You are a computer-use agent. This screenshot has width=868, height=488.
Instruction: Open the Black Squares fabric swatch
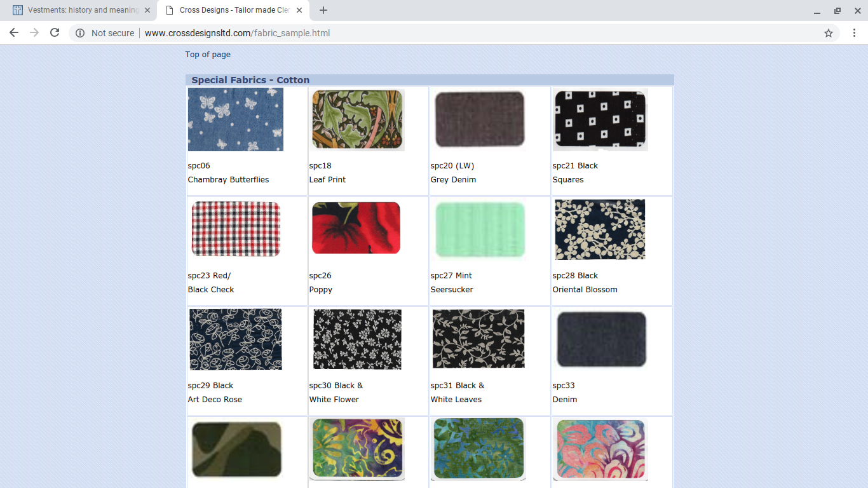point(600,119)
